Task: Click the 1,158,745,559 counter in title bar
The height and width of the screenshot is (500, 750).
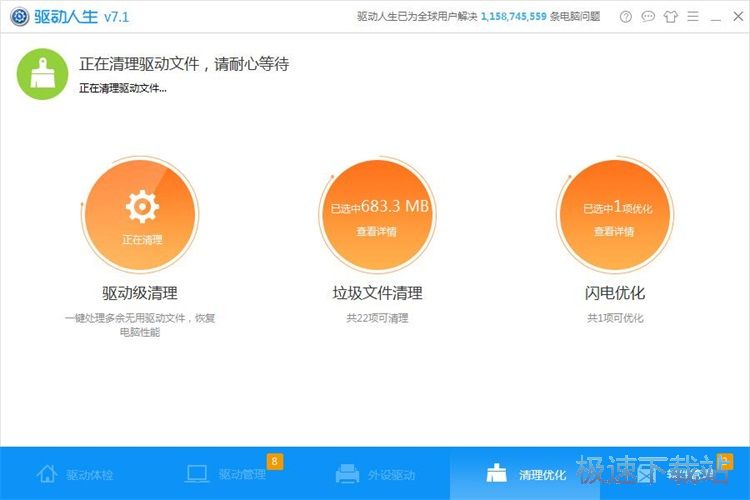Action: point(513,17)
